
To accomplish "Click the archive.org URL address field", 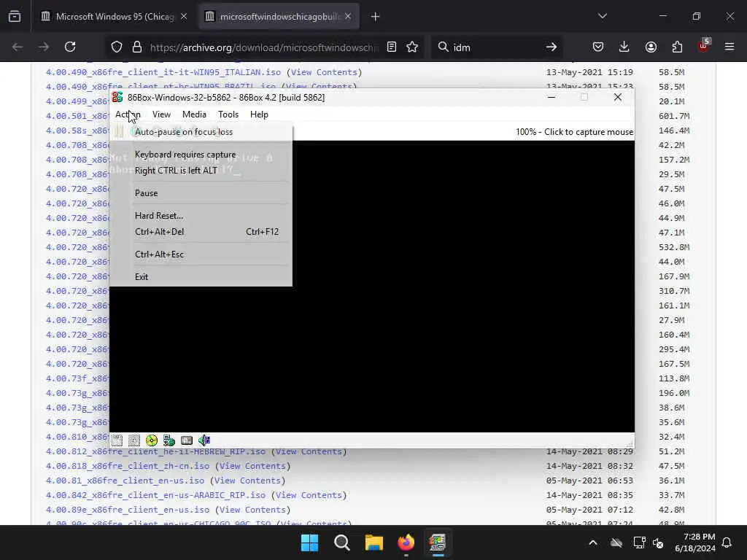I will [x=264, y=47].
